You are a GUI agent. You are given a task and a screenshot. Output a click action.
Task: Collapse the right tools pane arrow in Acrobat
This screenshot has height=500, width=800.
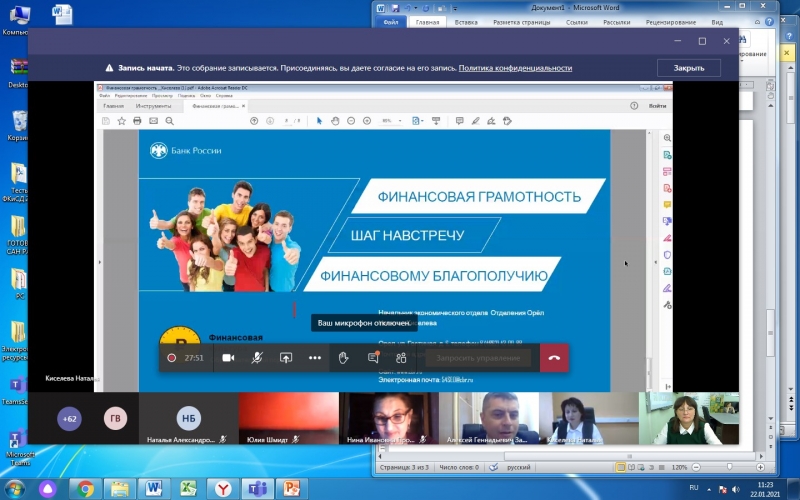(656, 262)
